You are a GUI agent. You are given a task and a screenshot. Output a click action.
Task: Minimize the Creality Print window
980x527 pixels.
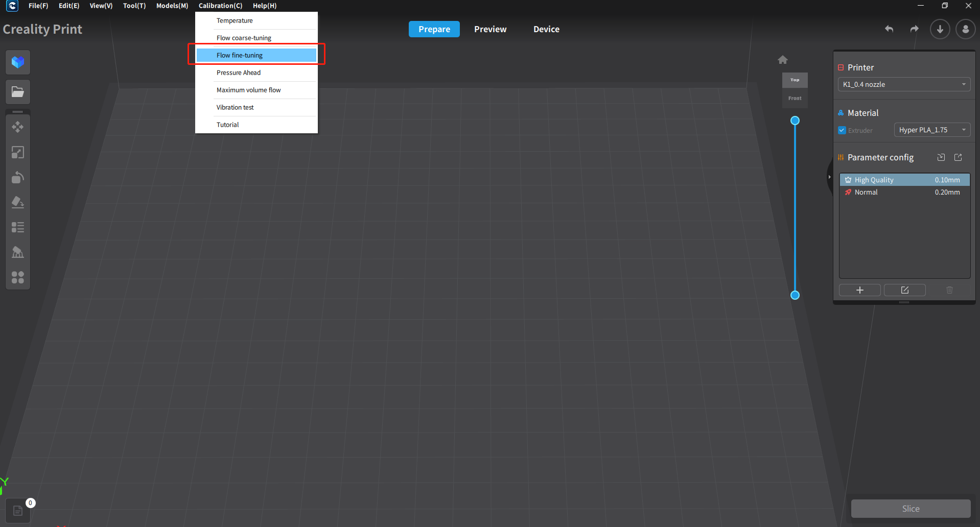pyautogui.click(x=921, y=6)
